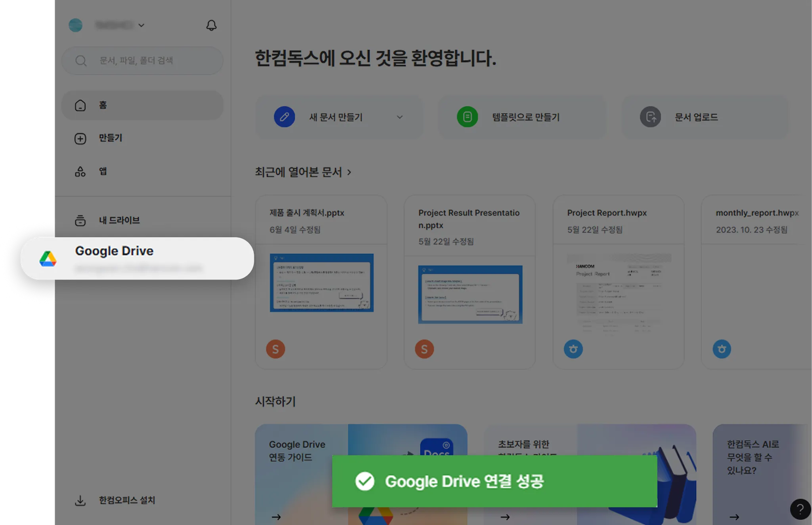Expand the account name dropdown chevron
This screenshot has width=812, height=525.
(142, 25)
